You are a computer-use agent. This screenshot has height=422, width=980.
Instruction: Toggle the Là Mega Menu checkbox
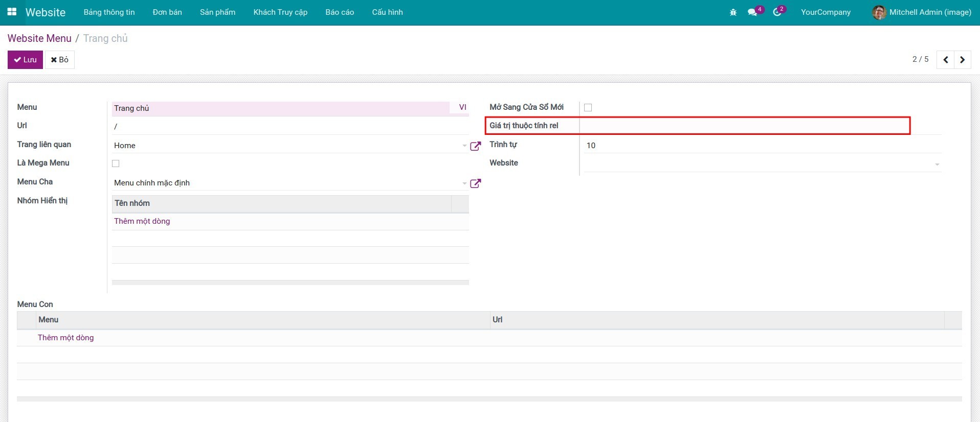(x=116, y=163)
